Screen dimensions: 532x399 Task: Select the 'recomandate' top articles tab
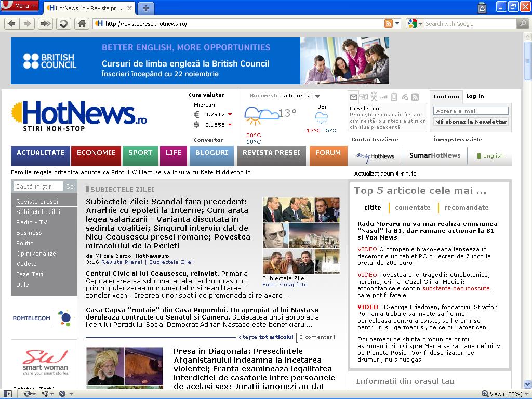466,207
